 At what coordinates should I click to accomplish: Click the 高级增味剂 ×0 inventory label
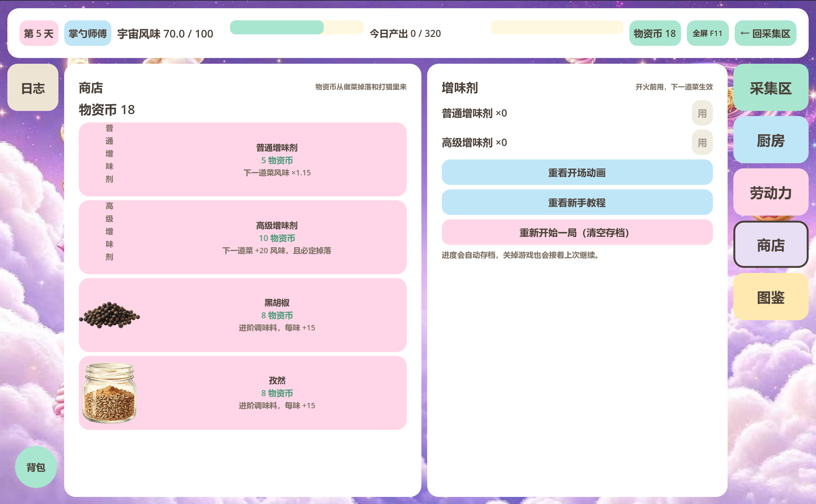474,143
